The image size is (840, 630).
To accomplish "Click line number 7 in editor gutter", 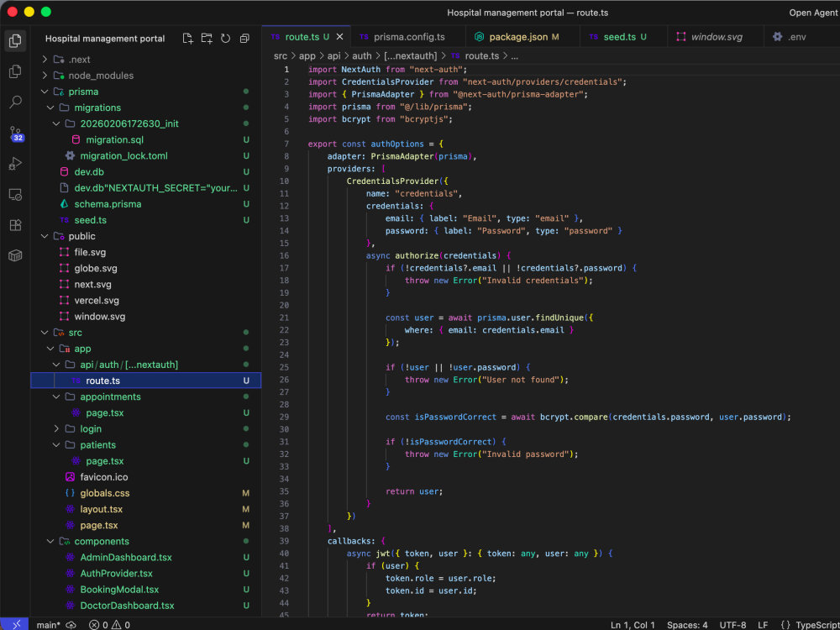I will (286, 144).
